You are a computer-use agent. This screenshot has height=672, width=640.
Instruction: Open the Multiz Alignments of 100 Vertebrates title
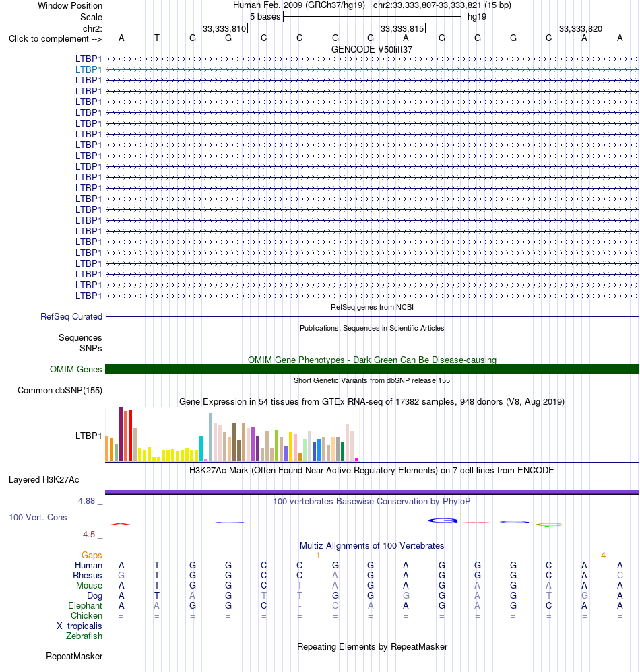tap(372, 545)
